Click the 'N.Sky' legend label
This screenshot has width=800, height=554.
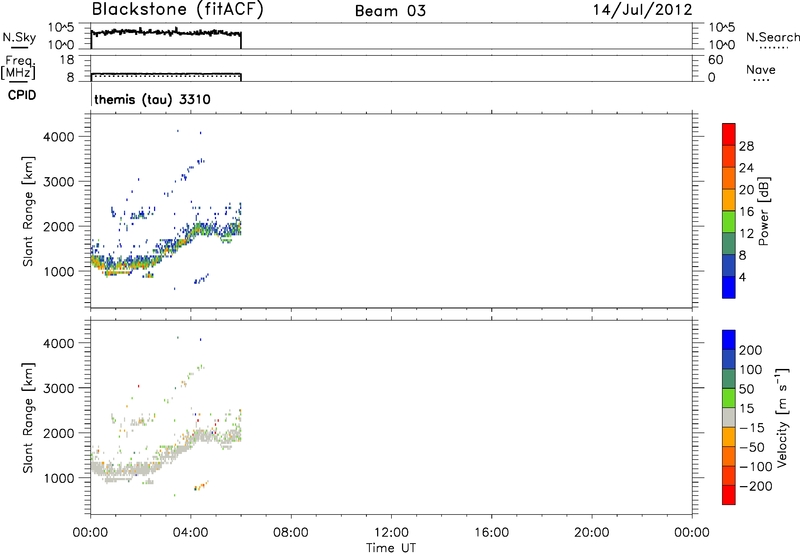point(19,37)
